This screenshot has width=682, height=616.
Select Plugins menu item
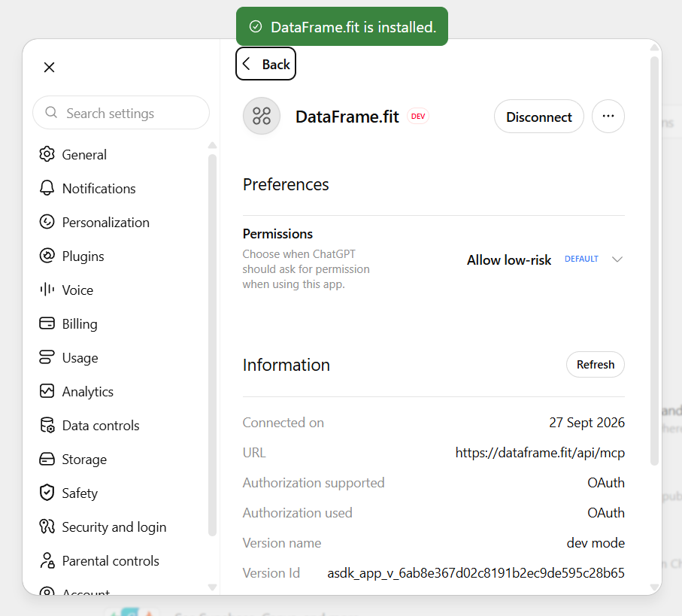click(x=83, y=256)
